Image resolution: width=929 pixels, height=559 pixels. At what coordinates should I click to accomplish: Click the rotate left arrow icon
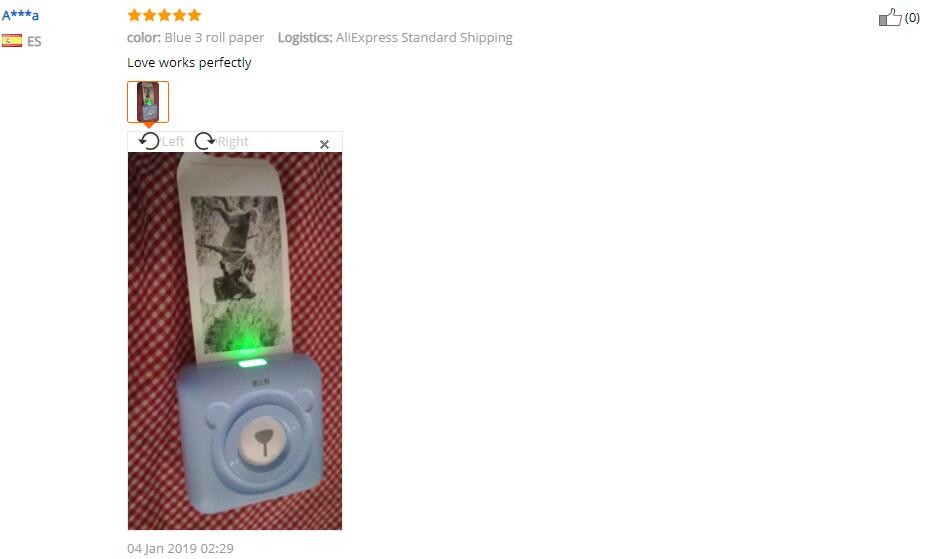tap(149, 141)
